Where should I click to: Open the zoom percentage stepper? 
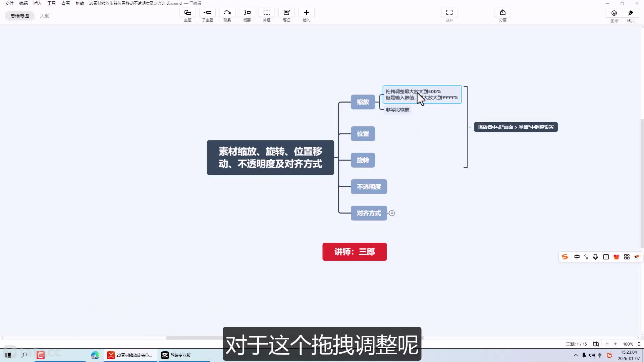pos(639,344)
